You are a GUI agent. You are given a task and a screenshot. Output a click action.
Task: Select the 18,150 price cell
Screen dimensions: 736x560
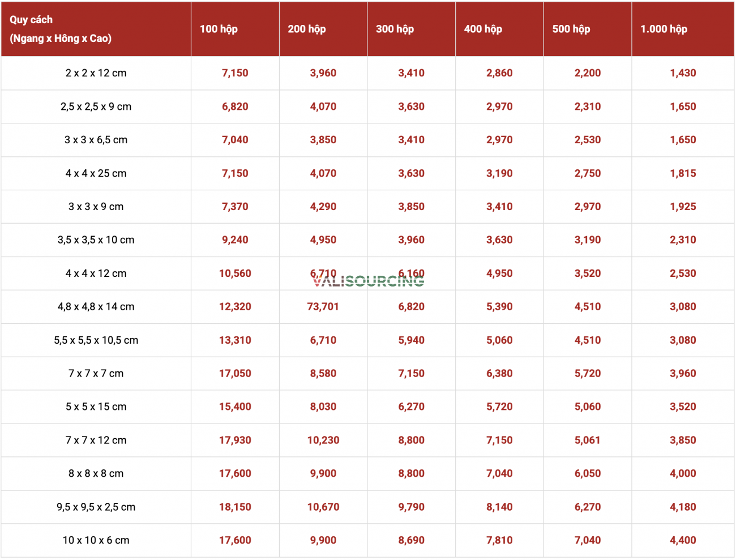(235, 507)
